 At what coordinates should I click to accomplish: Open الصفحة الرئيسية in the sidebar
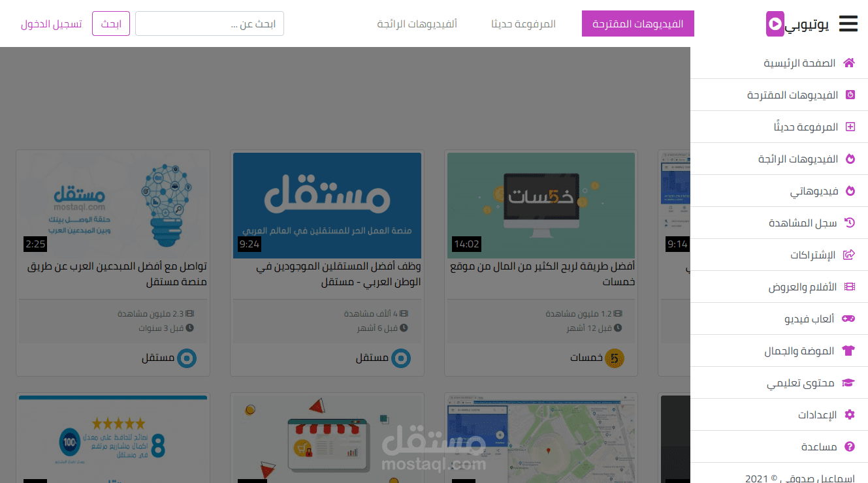click(x=779, y=63)
